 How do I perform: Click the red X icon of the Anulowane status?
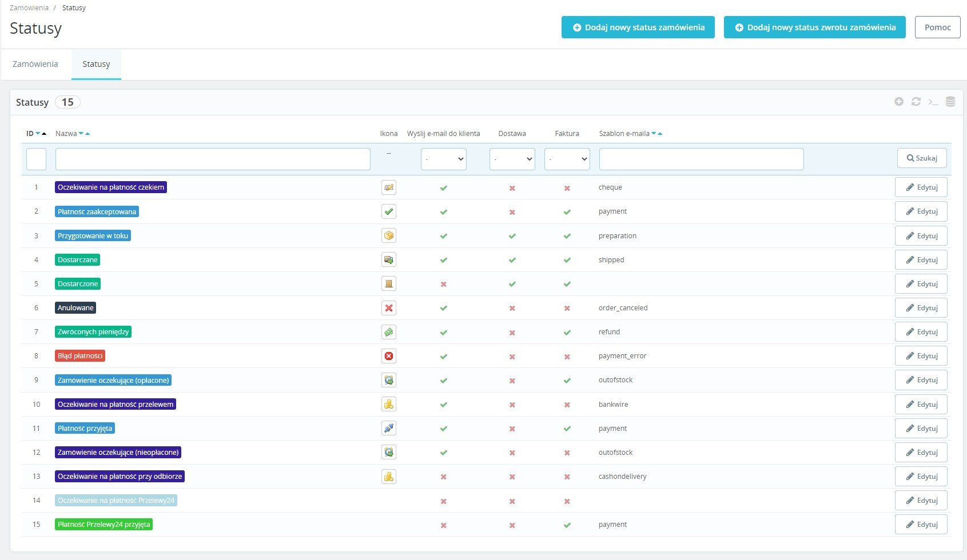[389, 308]
